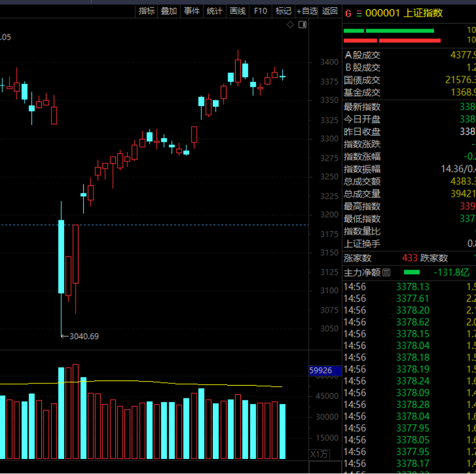Click the -131.8亿 net capital value
The height and width of the screenshot is (474, 476).
(451, 272)
